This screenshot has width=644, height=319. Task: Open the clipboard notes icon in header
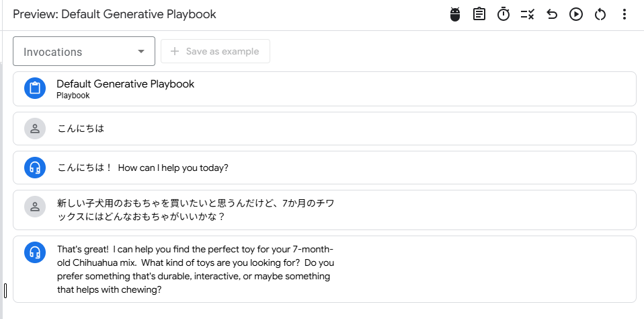479,14
